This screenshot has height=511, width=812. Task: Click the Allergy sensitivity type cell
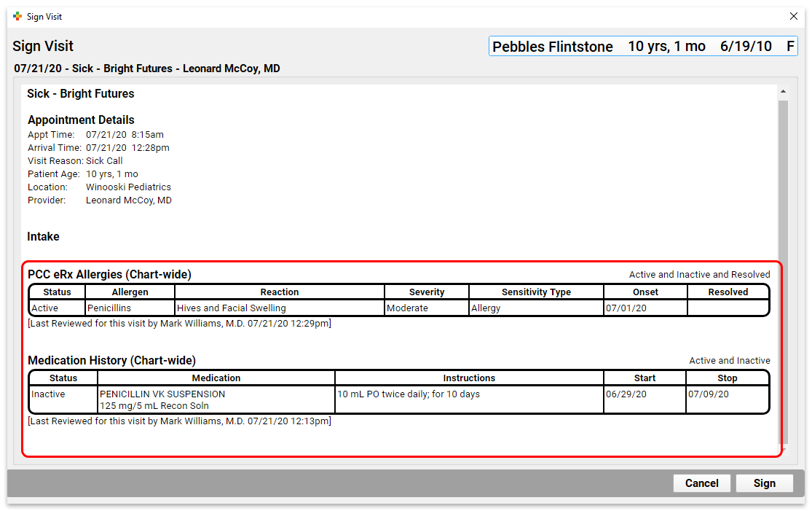coord(536,308)
